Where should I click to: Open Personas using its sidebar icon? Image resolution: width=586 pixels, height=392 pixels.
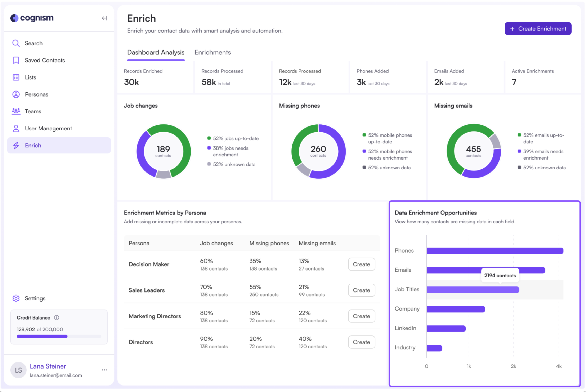tap(16, 94)
